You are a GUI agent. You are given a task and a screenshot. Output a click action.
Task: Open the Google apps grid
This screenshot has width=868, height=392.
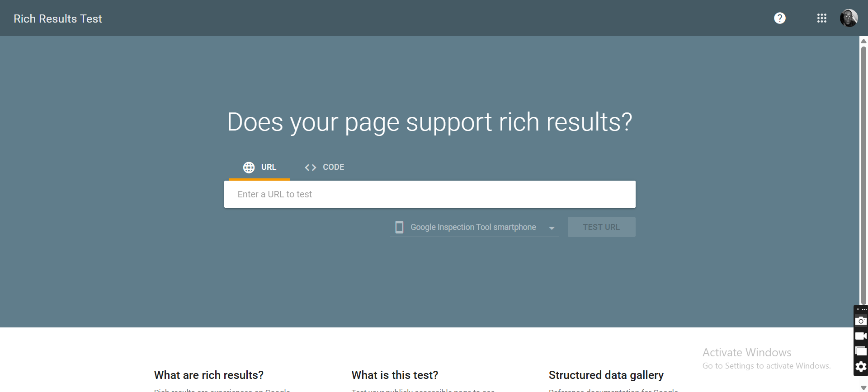coord(821,18)
